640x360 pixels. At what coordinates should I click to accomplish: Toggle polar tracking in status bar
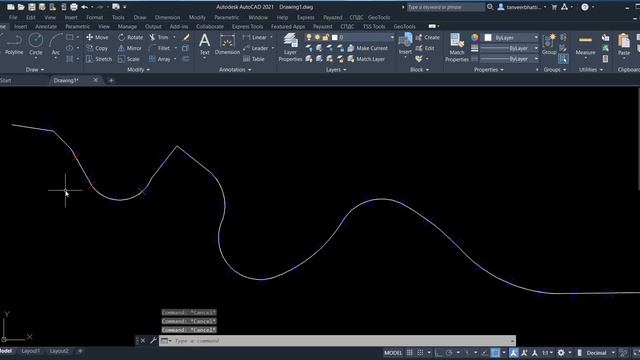(x=449, y=353)
